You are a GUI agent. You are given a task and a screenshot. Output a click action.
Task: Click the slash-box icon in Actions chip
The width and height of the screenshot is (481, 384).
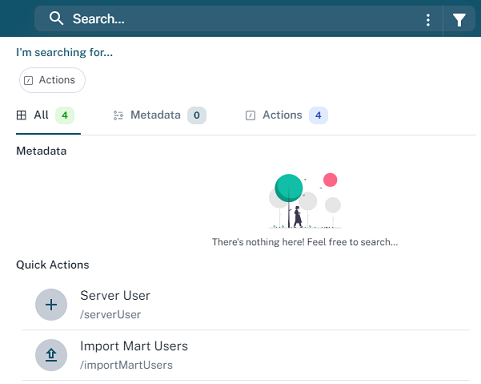[x=29, y=80]
